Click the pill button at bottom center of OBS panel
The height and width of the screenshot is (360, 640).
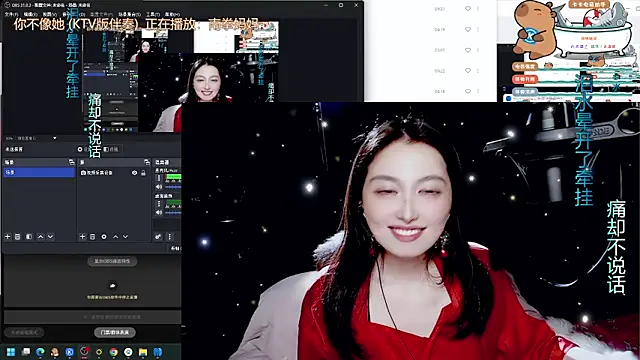coord(115,332)
